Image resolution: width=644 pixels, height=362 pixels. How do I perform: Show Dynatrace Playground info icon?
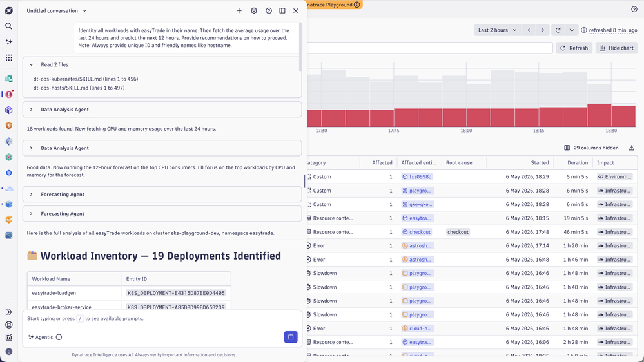tap(357, 5)
